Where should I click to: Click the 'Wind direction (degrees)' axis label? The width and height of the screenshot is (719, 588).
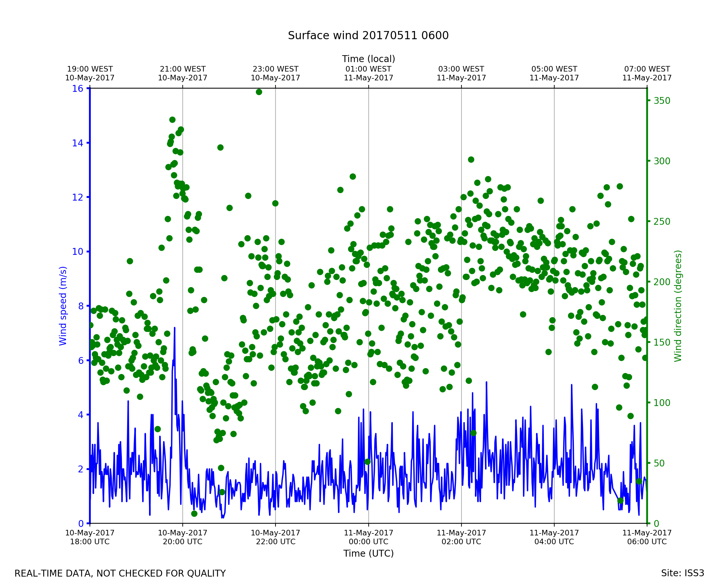(x=678, y=306)
